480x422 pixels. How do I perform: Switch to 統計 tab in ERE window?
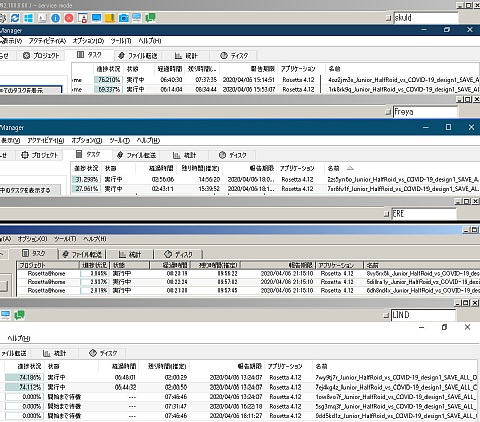point(130,255)
